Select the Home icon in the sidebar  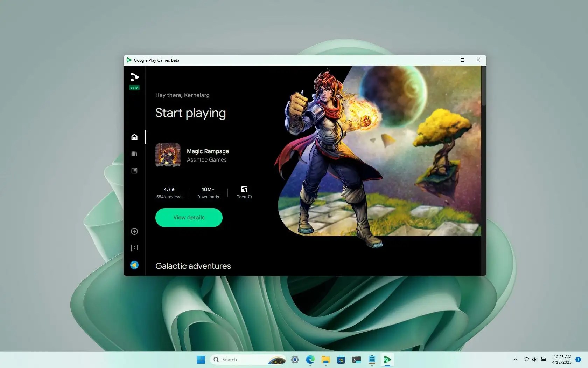134,137
